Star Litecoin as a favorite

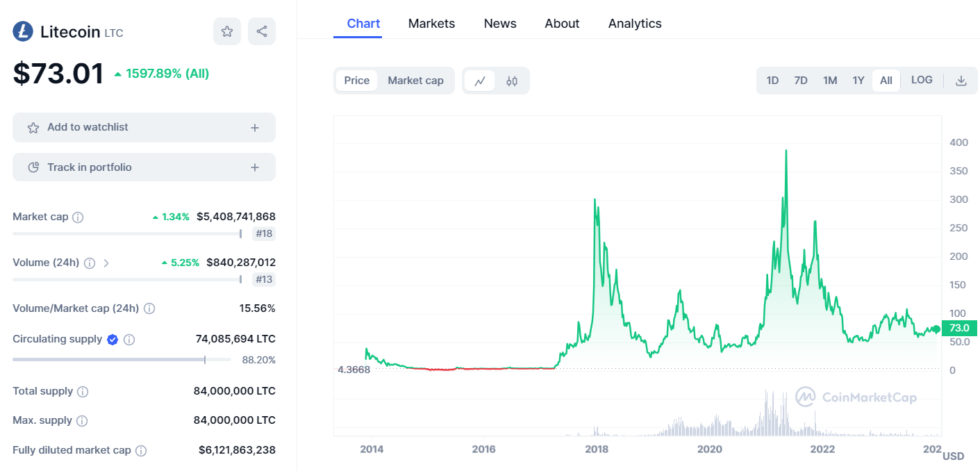pos(227,31)
